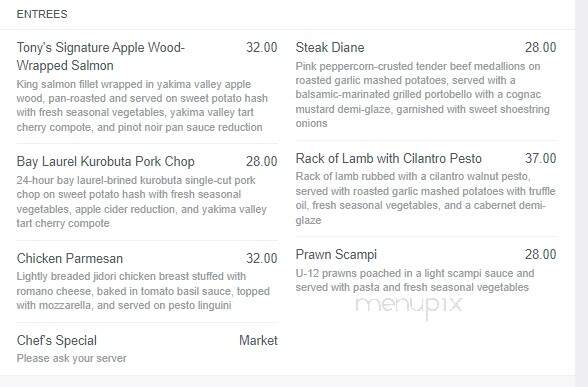Click the Market price for Chef's Special

258,340
